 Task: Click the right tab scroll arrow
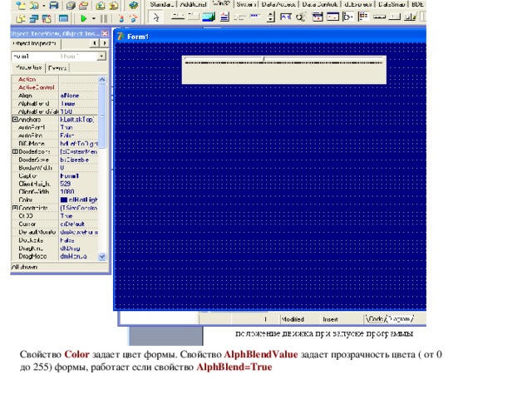click(x=105, y=43)
